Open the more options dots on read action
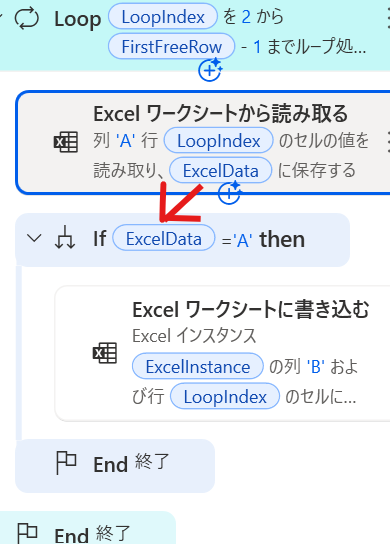 [388, 142]
